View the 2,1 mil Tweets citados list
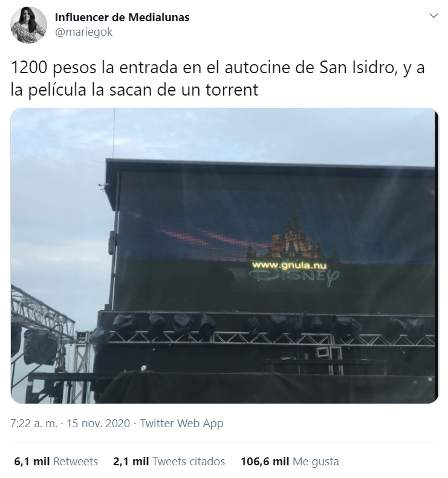 (x=169, y=462)
